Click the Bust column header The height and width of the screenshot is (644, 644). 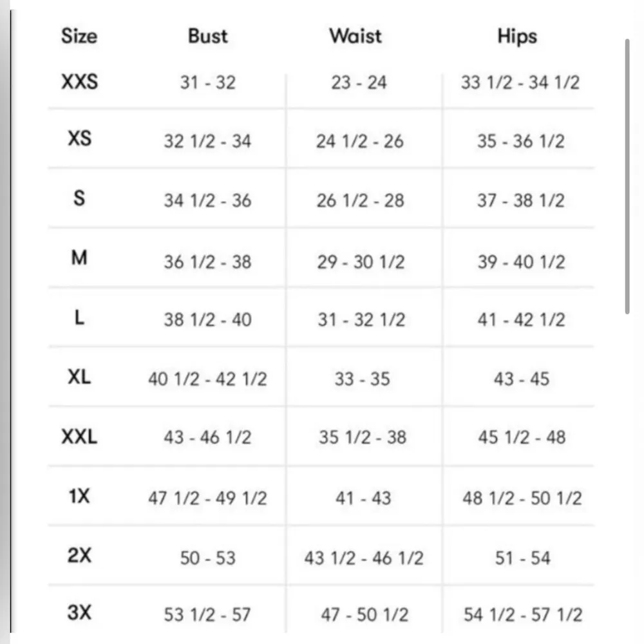click(208, 36)
